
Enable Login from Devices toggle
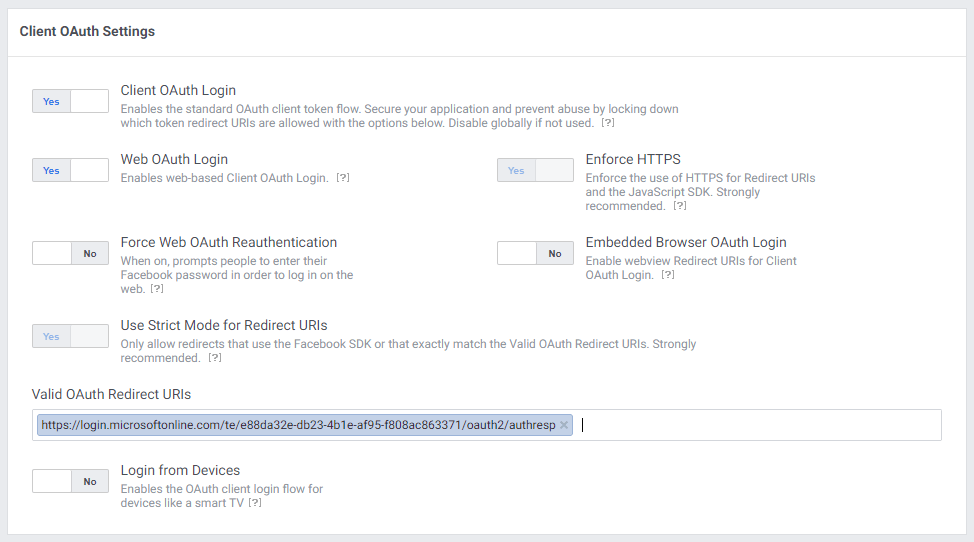70,481
